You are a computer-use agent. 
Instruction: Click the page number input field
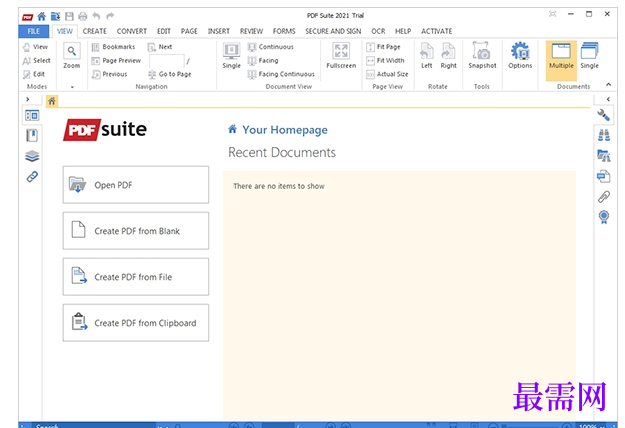pyautogui.click(x=166, y=61)
